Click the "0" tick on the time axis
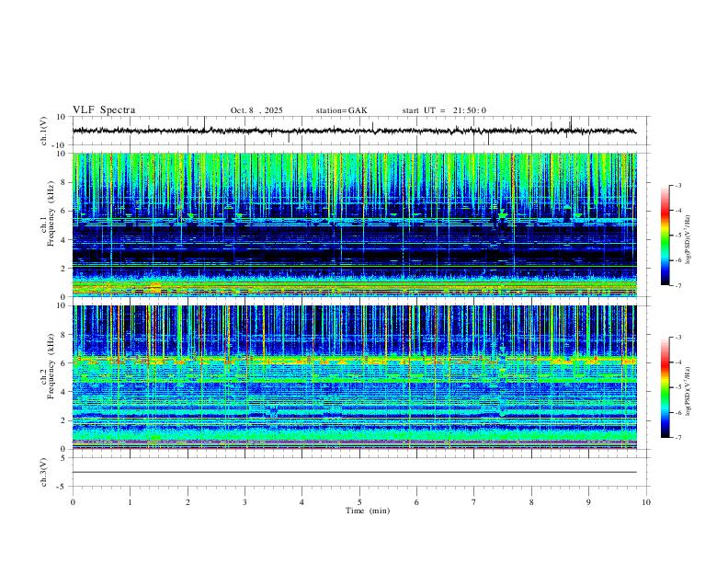 (73, 502)
